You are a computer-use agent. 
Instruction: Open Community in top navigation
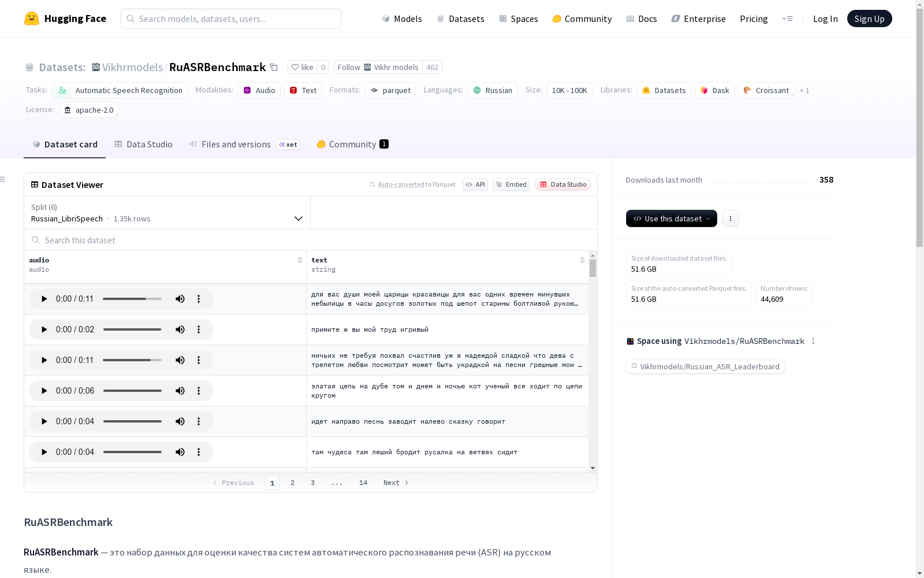click(x=582, y=18)
